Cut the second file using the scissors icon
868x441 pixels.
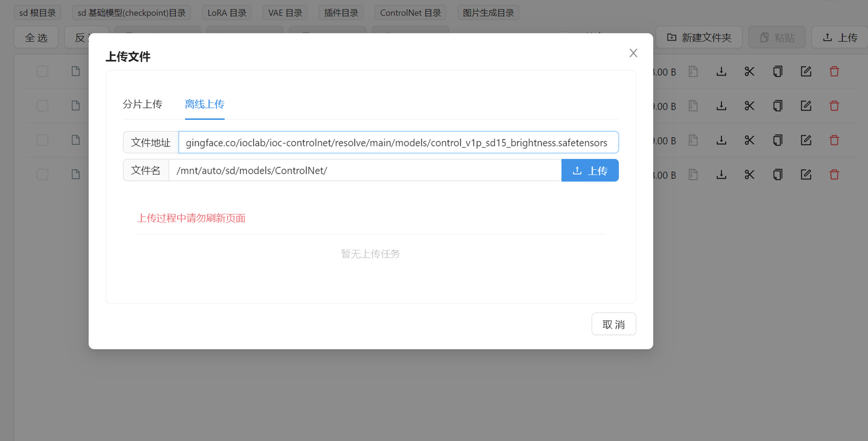(x=749, y=105)
